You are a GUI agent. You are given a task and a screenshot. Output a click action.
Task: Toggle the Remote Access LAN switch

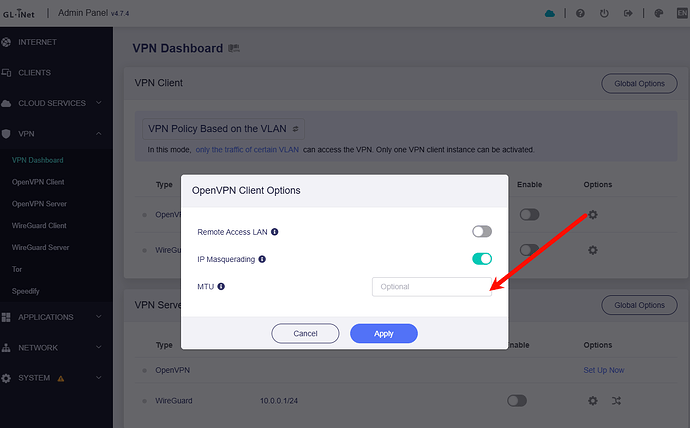482,232
